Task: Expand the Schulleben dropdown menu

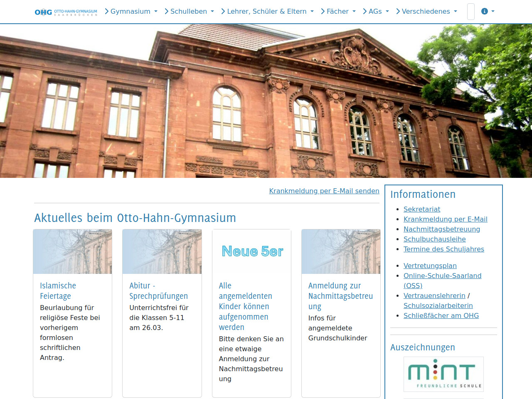Action: [189, 11]
